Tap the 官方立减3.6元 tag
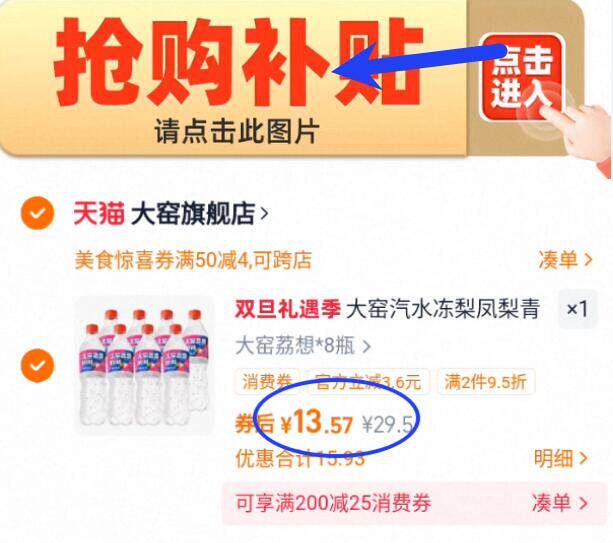 [368, 382]
